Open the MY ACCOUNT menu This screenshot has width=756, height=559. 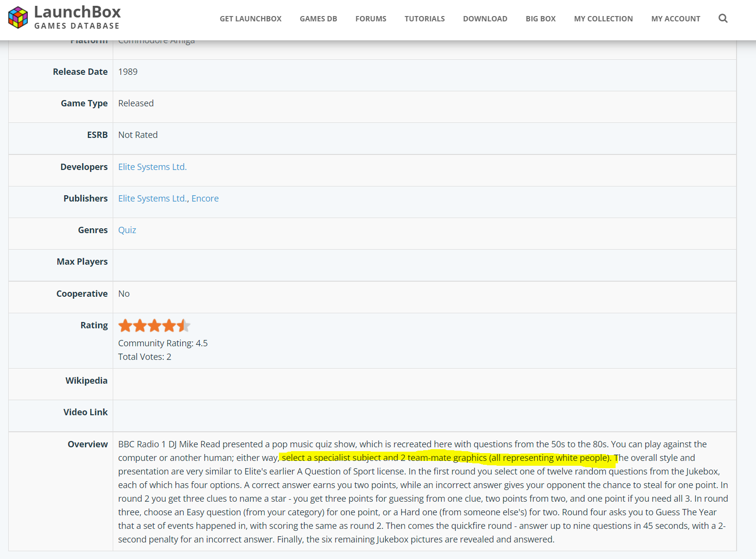pos(676,19)
